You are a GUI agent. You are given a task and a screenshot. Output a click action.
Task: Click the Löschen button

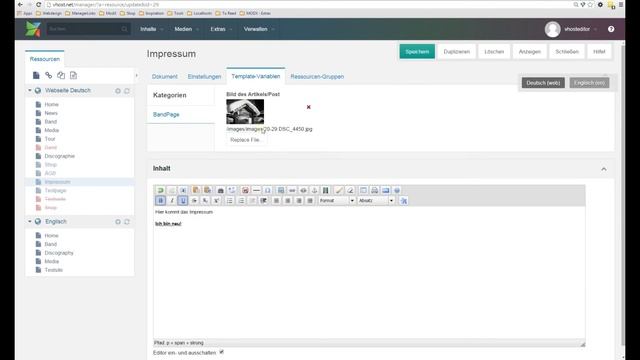pos(494,52)
